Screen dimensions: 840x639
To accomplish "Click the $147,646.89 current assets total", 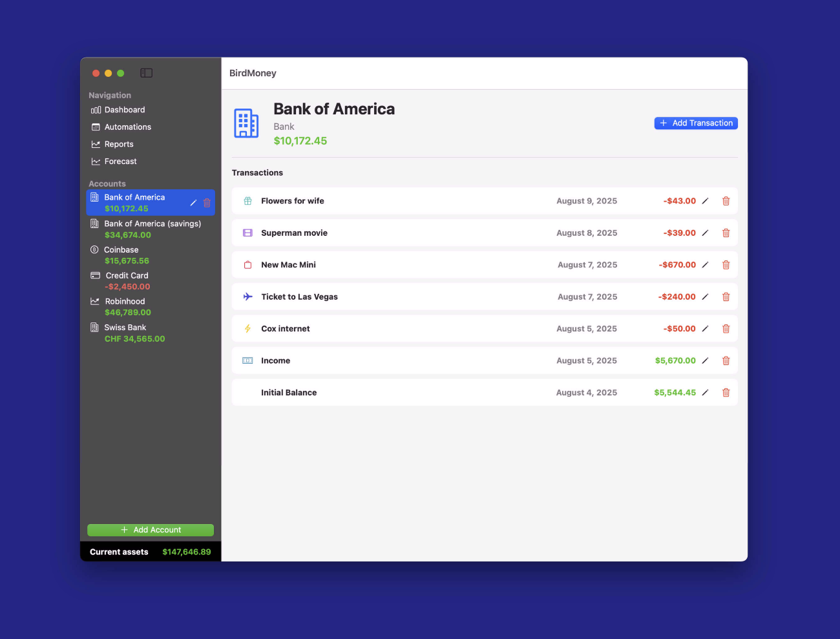I will pos(187,552).
